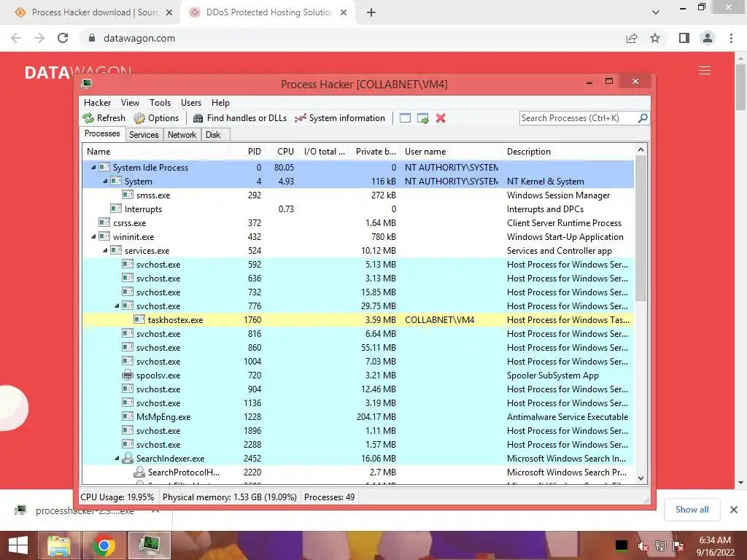Open the Windows Start button

point(18,545)
